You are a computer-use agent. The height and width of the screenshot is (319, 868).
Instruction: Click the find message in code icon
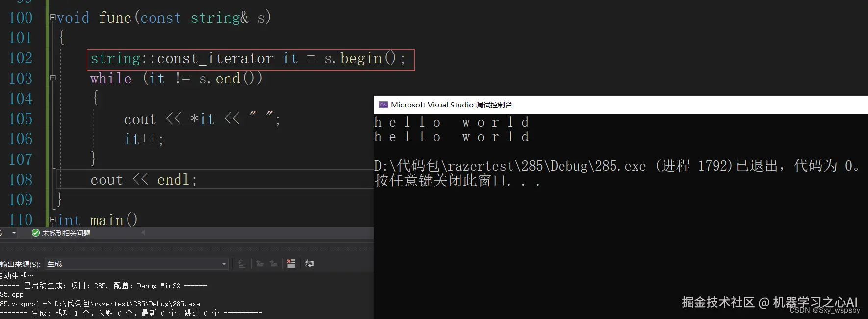tap(242, 264)
